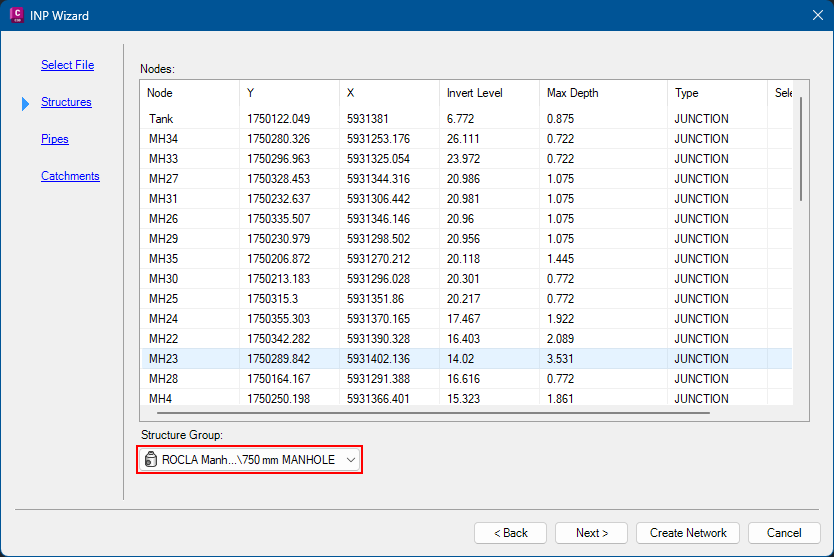
Task: Click X value 5931253.176
Action: click(x=378, y=139)
